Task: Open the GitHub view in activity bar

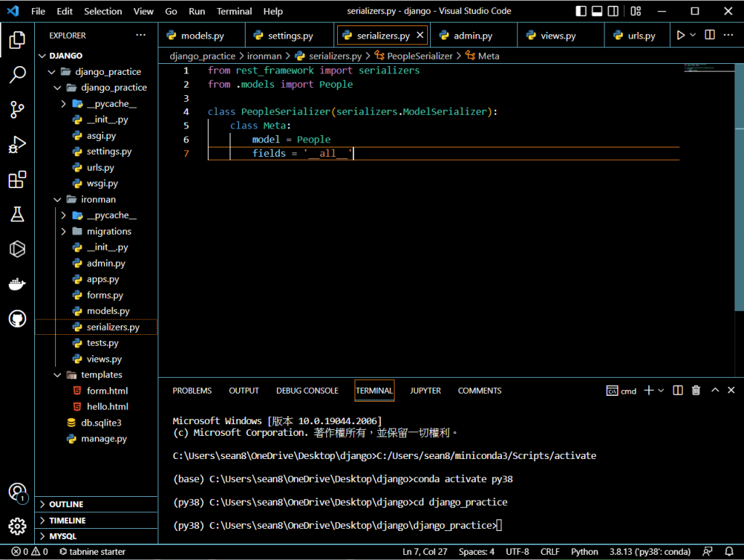Action: [17, 319]
